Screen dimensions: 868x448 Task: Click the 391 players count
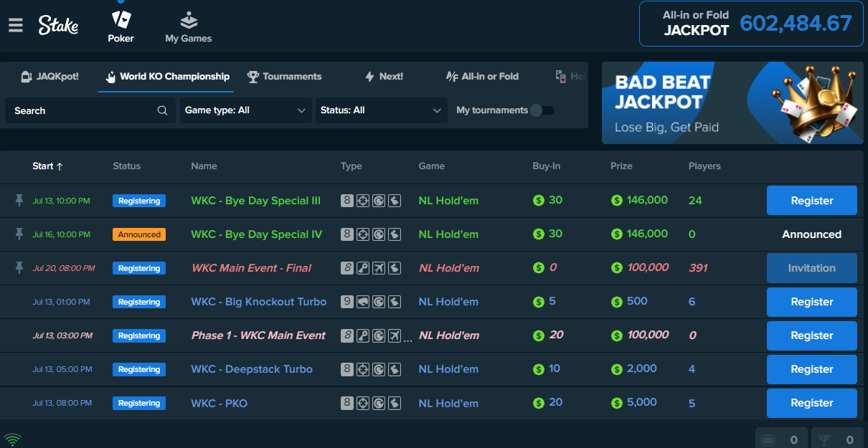(x=698, y=268)
